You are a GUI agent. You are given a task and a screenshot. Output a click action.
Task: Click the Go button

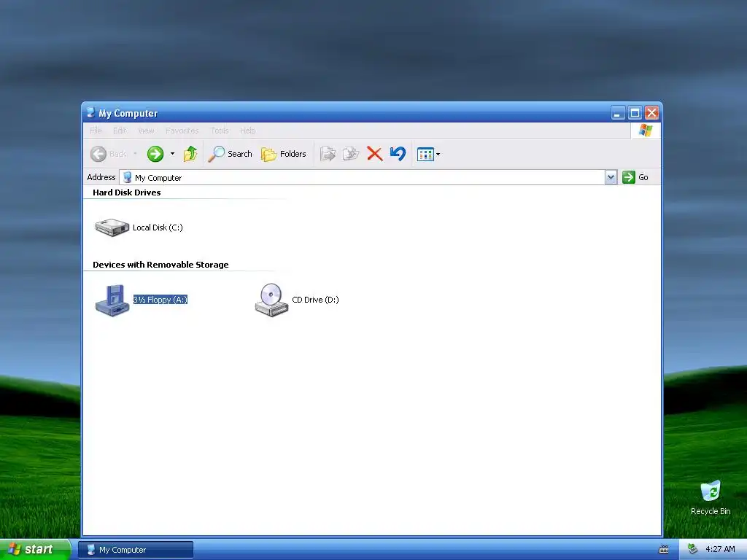635,177
